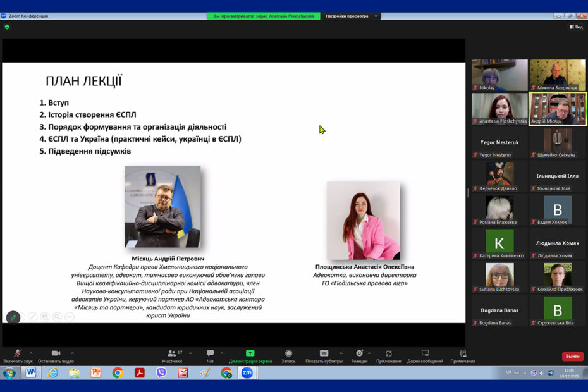Click the red Выйти leave button
The image size is (588, 392).
(572, 357)
